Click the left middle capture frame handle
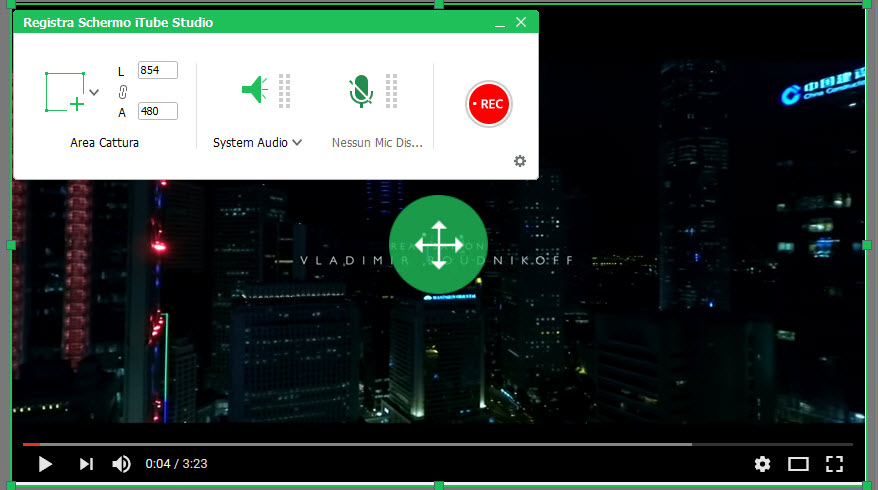 click(11, 245)
